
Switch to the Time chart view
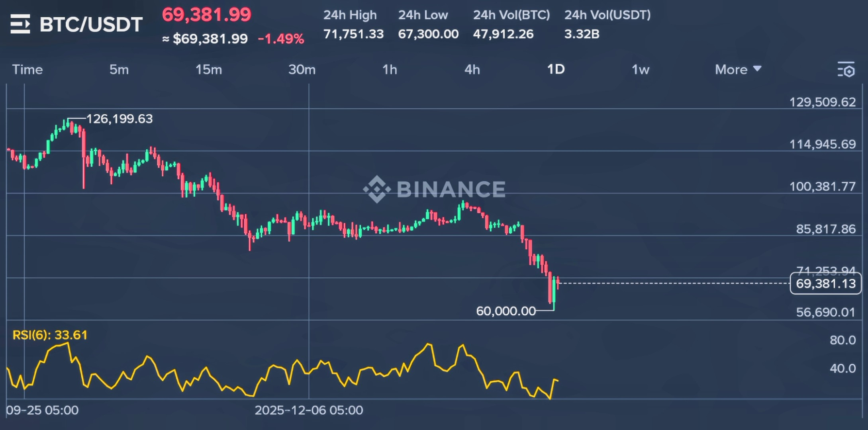click(x=27, y=70)
